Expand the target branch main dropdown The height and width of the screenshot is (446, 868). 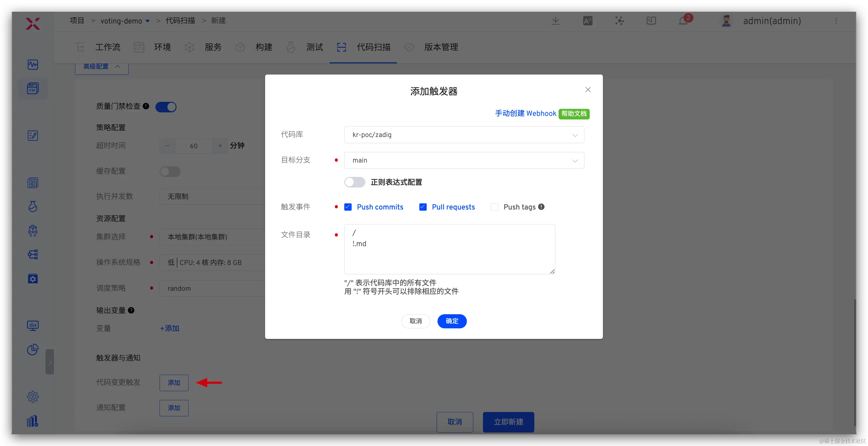[x=464, y=160]
